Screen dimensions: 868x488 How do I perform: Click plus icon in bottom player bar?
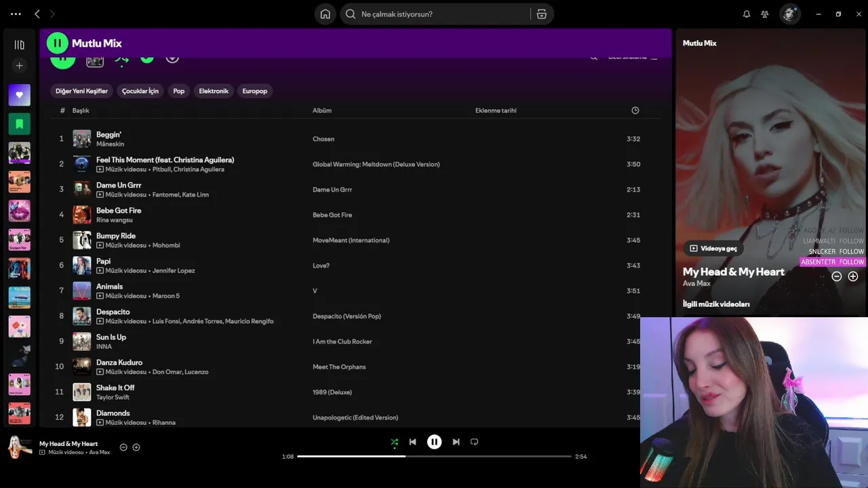[x=136, y=447]
